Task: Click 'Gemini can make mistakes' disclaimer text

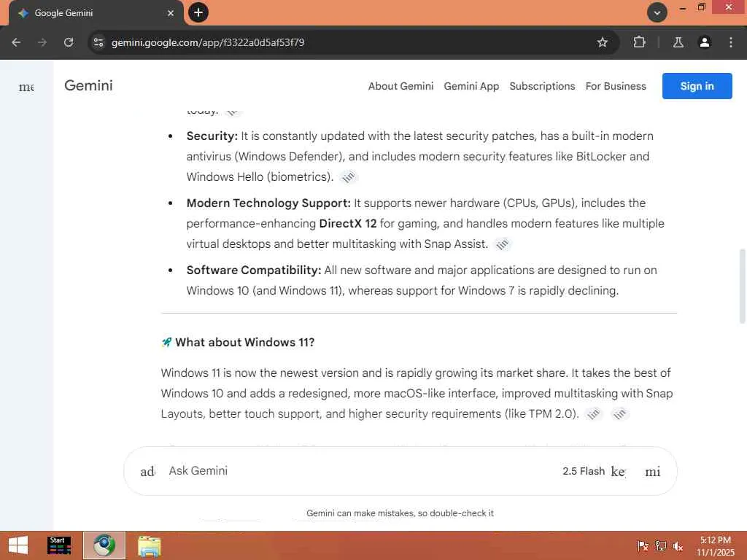Action: coord(400,513)
